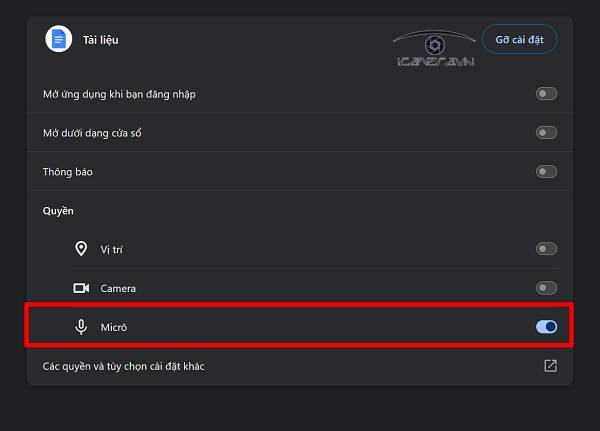Image resolution: width=600 pixels, height=431 pixels.
Task: Click the "Tài liệu" app title
Action: tap(101, 41)
